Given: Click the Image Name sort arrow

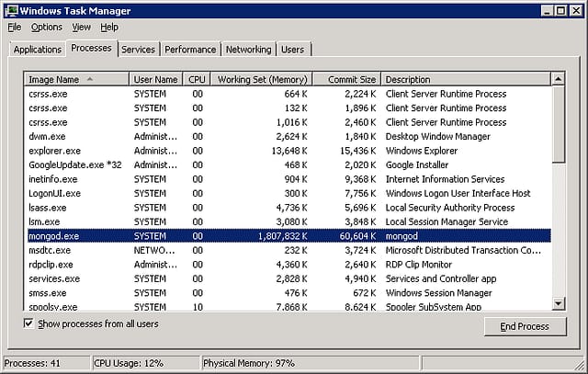Looking at the screenshot, I should (x=90, y=80).
